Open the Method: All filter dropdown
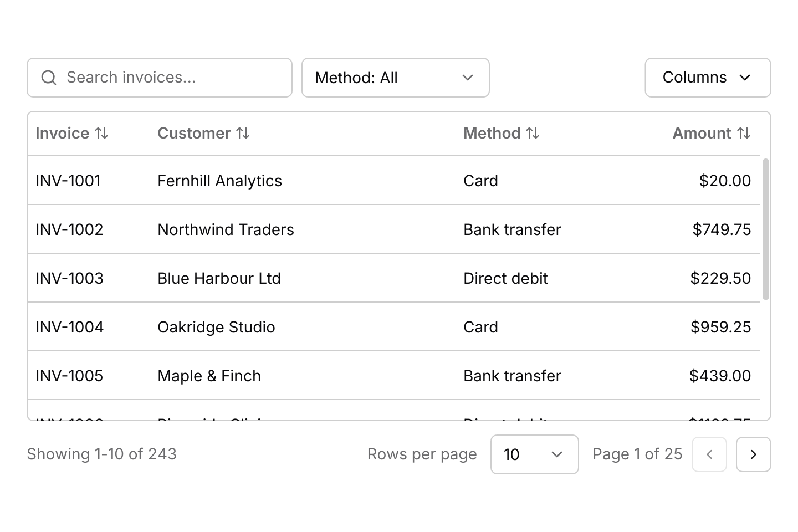Screen dimensions: 798x532 click(396, 78)
